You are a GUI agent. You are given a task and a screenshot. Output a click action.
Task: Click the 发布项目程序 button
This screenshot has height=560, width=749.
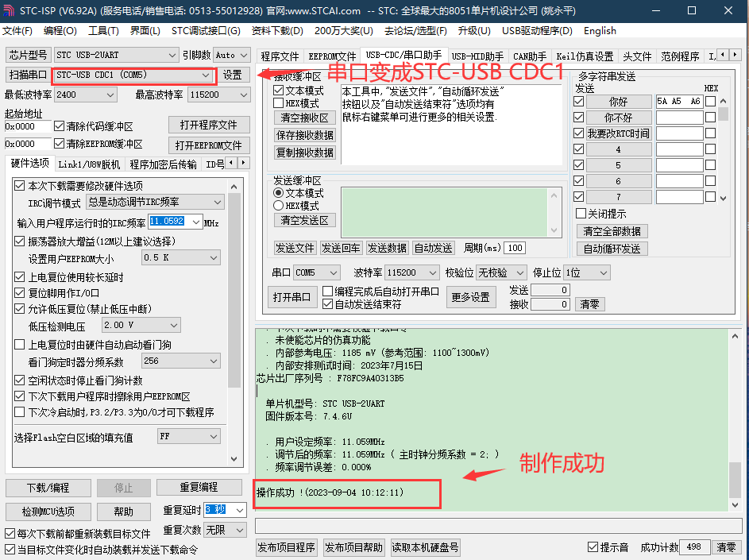287,547
